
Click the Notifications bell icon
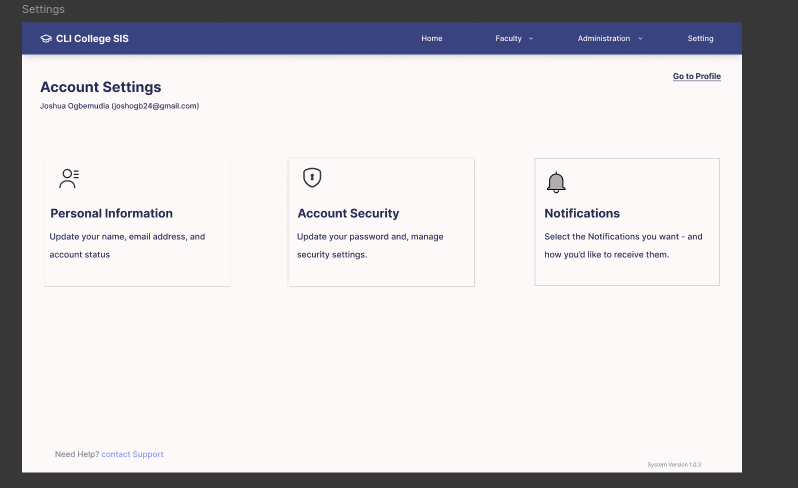click(x=556, y=182)
